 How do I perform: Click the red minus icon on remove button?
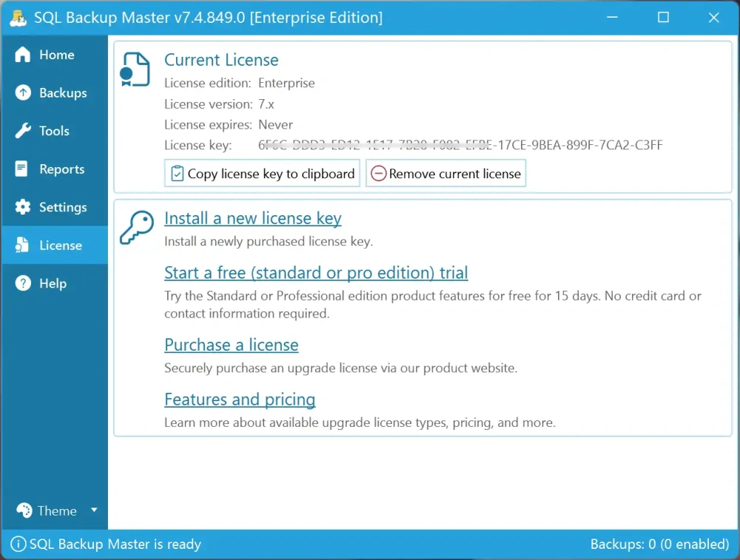click(x=378, y=174)
